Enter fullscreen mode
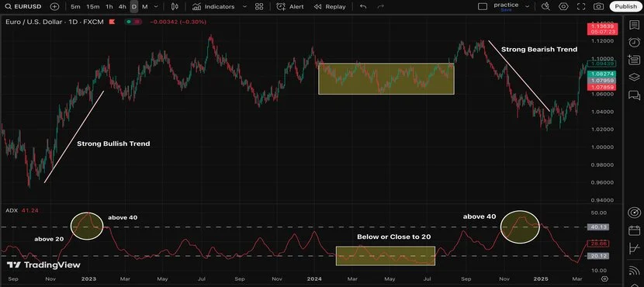The height and width of the screenshot is (287, 644). 581,6
